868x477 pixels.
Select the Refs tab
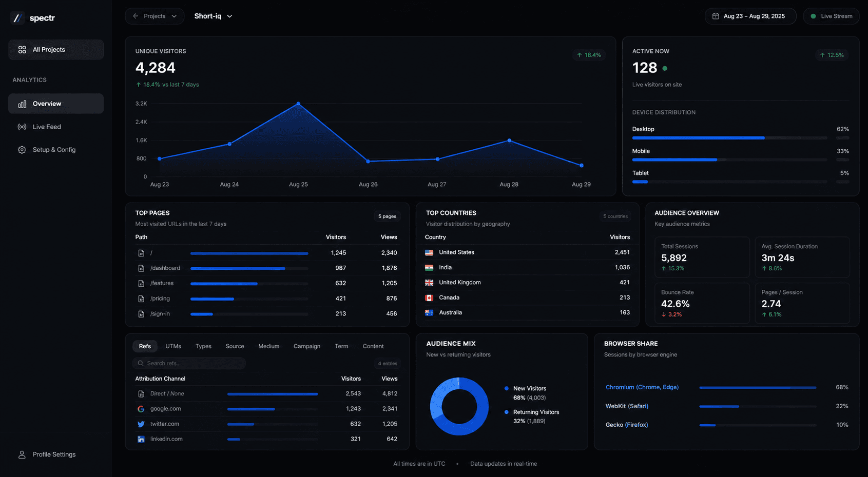(145, 346)
